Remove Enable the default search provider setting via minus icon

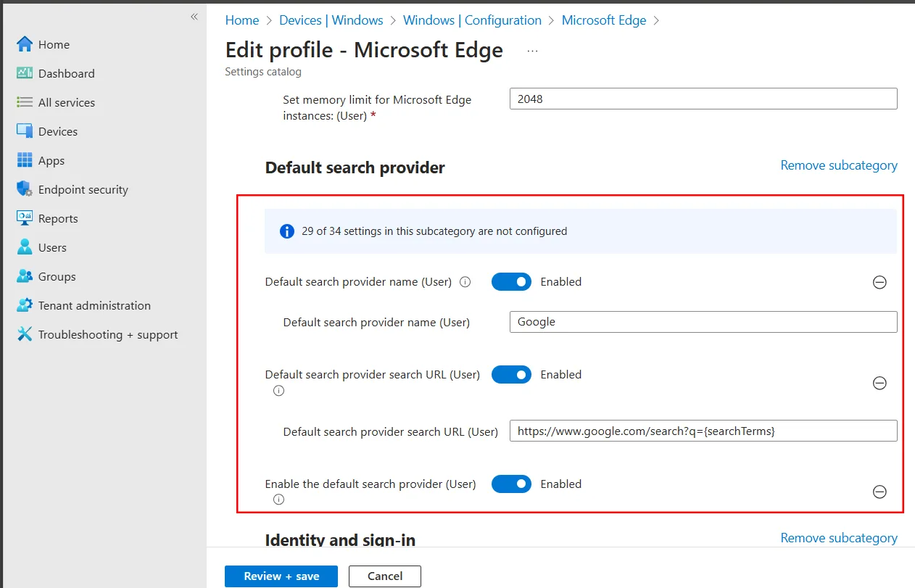point(879,492)
